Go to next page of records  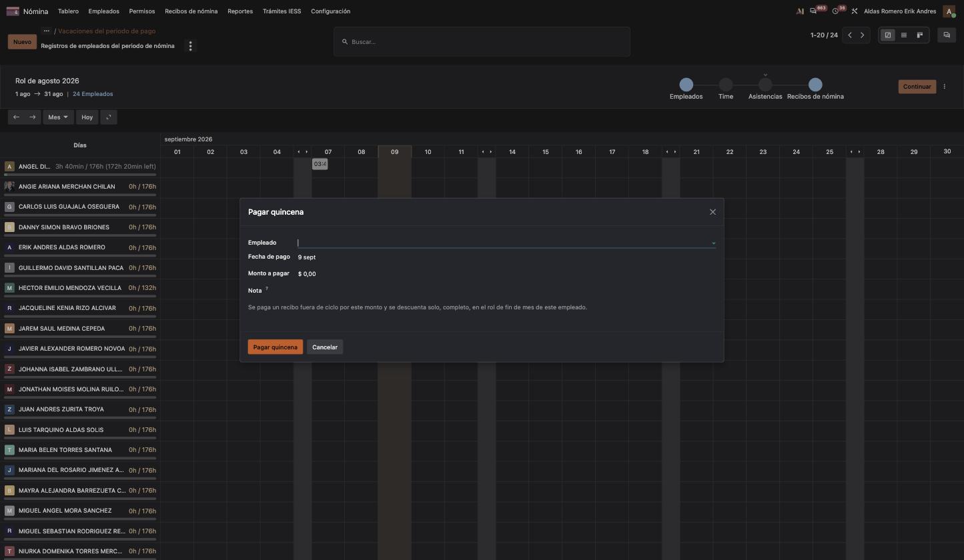coord(863,35)
